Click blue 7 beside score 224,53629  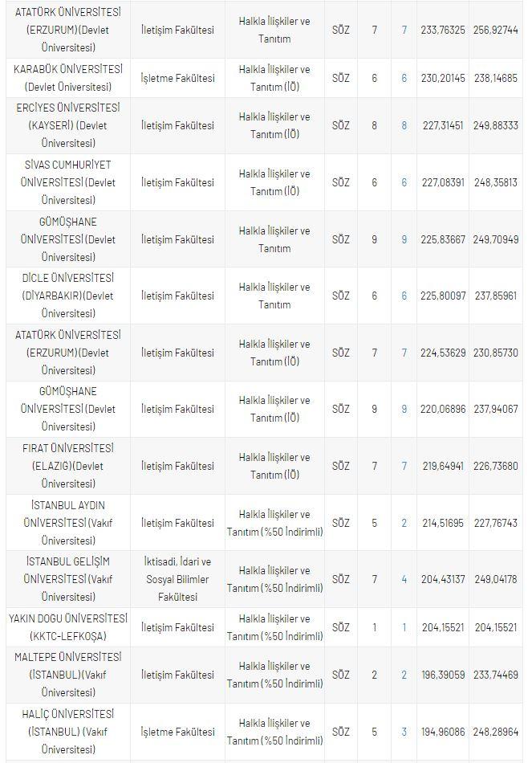(404, 353)
